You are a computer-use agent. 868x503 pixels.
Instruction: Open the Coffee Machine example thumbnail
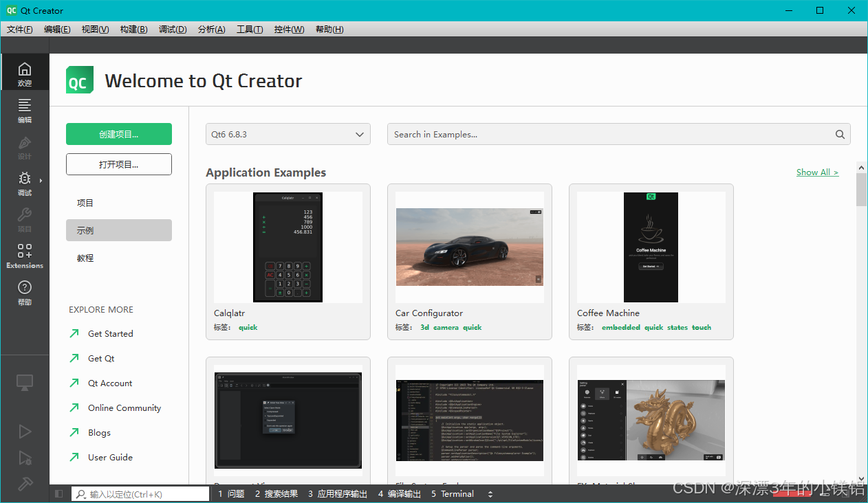(x=651, y=247)
